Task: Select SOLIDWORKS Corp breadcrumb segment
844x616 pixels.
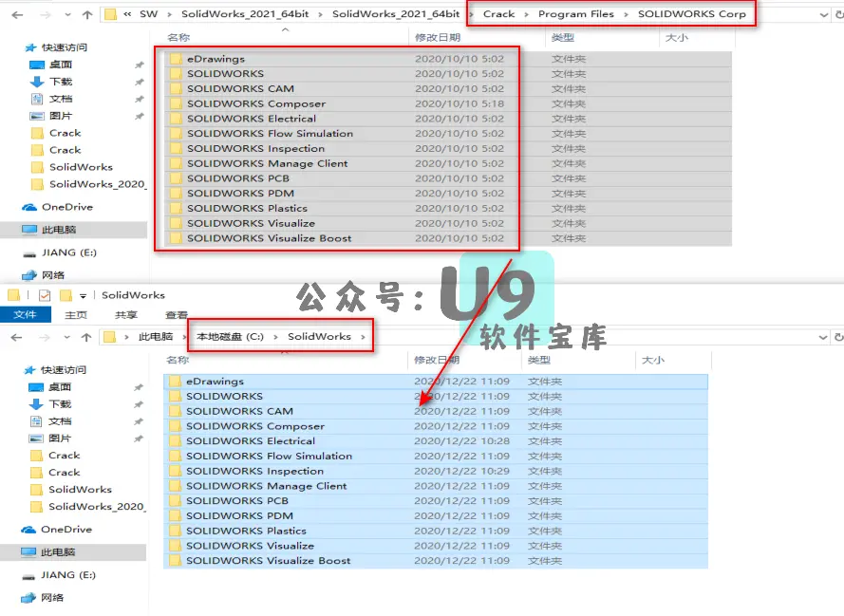Action: pos(692,14)
